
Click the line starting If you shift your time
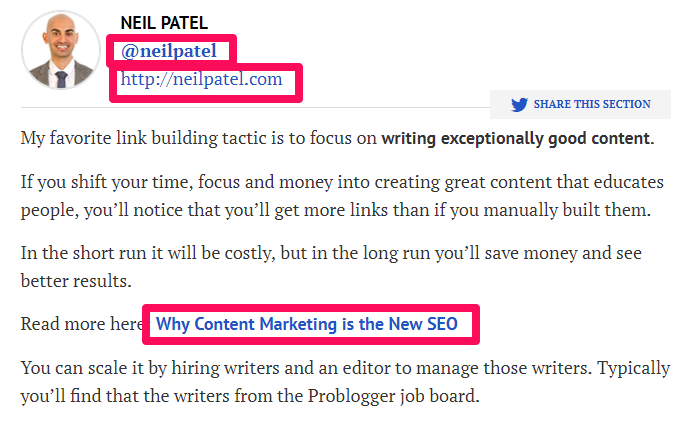tap(342, 182)
